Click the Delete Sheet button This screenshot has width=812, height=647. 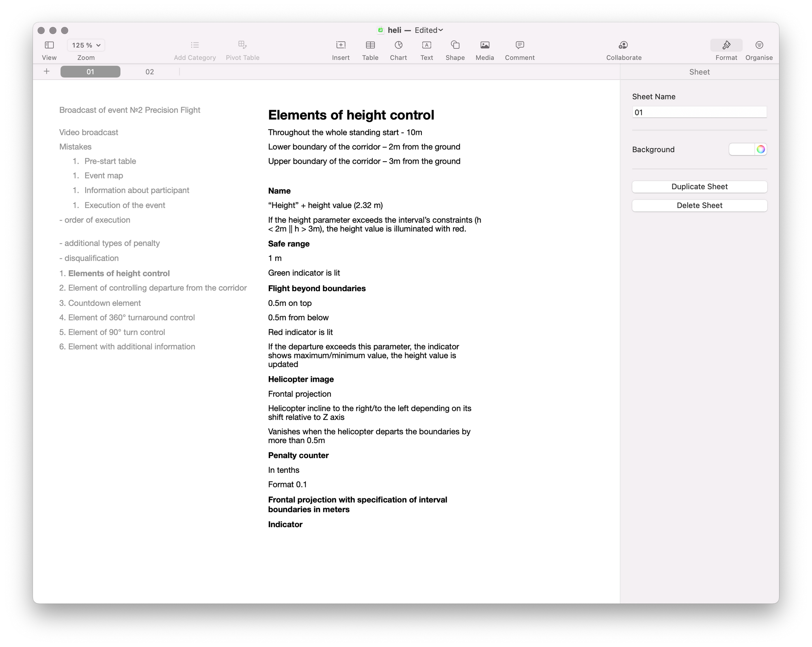699,206
